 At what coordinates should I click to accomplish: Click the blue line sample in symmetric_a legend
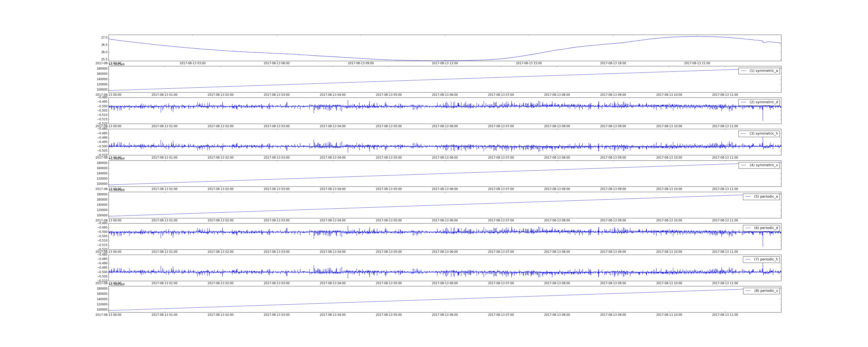click(743, 71)
